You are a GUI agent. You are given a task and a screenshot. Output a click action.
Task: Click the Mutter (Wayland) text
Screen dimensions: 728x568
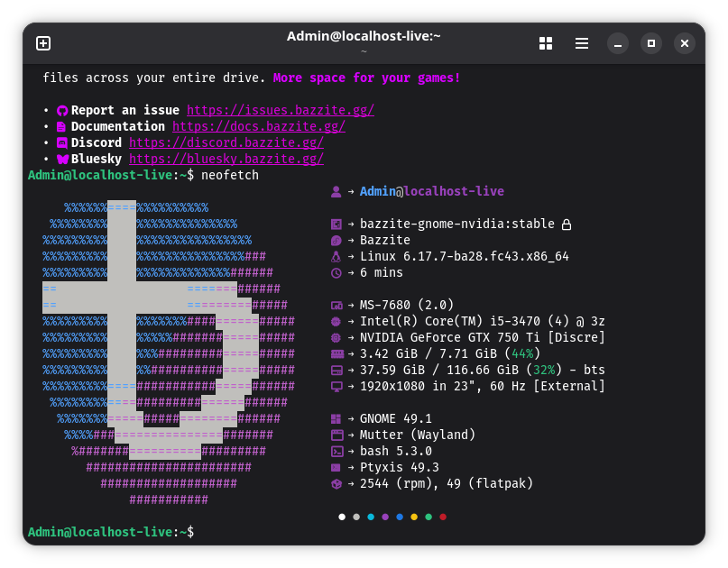point(418,435)
